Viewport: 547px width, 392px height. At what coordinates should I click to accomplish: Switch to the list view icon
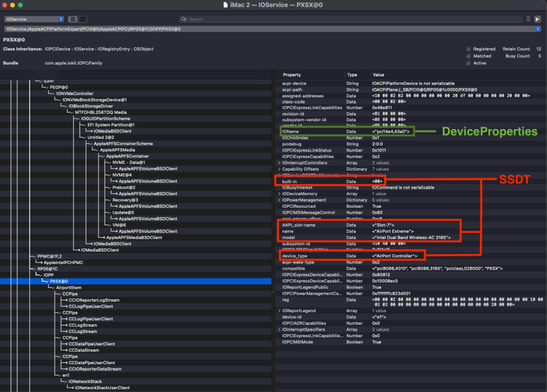pos(73,19)
